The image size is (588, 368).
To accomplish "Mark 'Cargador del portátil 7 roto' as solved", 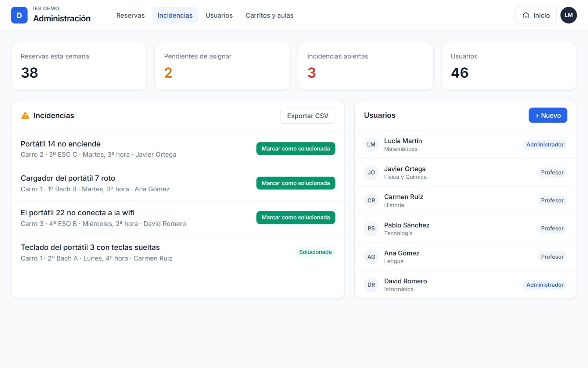I will click(295, 183).
